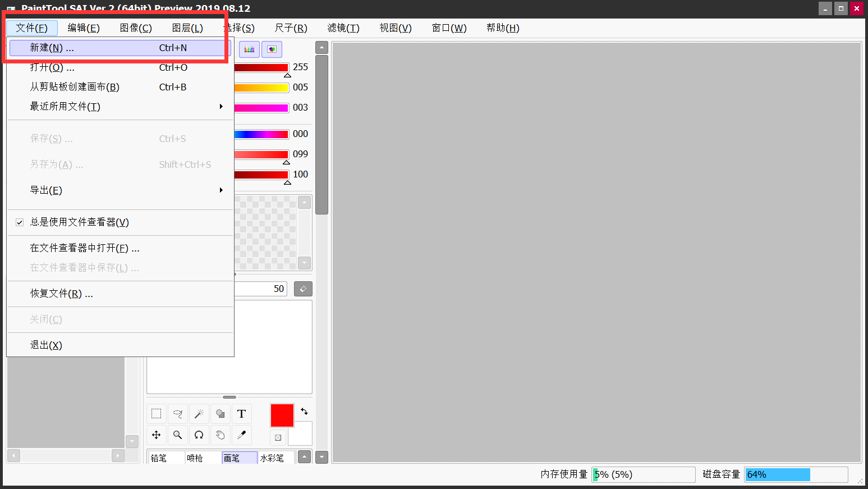Click the 内存使用量 memory usage bar
Viewport: 868px width, 489px height.
click(x=644, y=474)
